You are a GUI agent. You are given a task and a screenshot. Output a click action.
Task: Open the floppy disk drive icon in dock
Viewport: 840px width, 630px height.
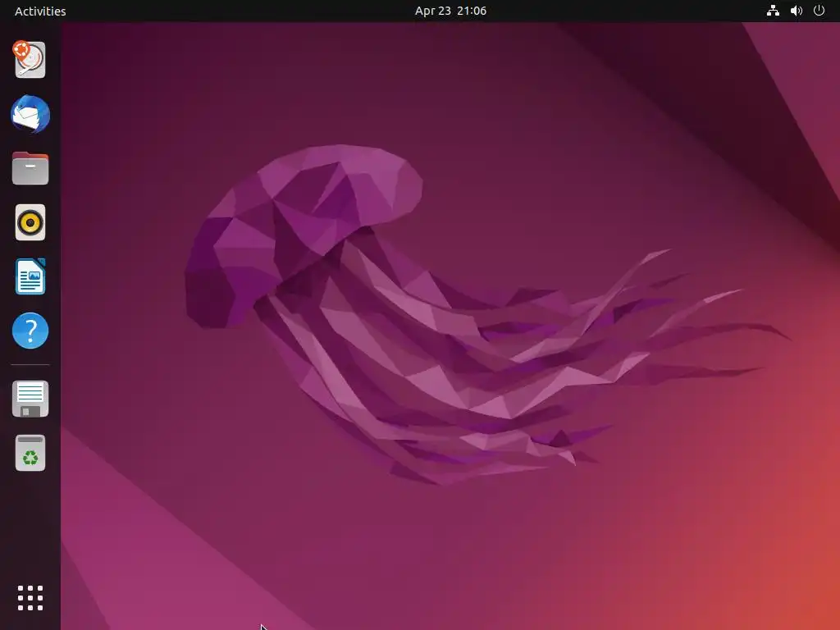point(30,399)
